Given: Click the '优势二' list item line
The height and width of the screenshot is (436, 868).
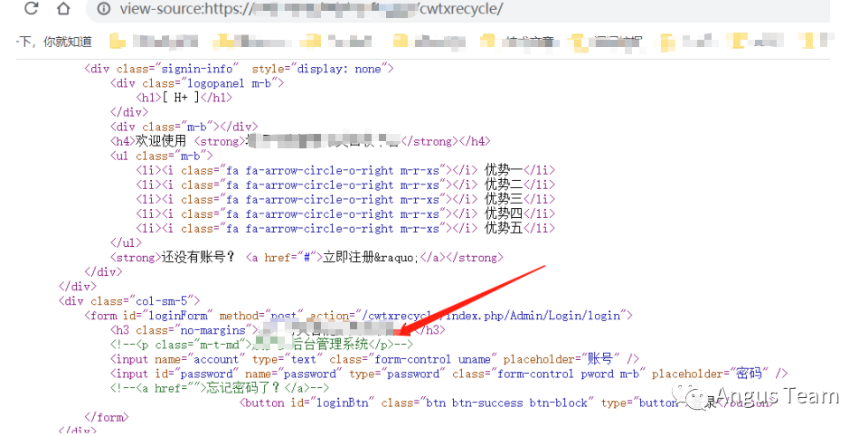Looking at the screenshot, I should pos(345,185).
